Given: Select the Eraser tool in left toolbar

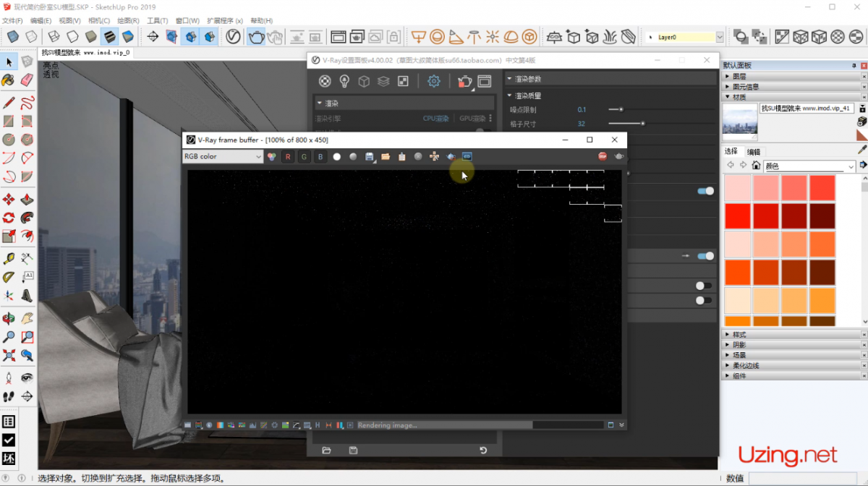Looking at the screenshot, I should 27,80.
